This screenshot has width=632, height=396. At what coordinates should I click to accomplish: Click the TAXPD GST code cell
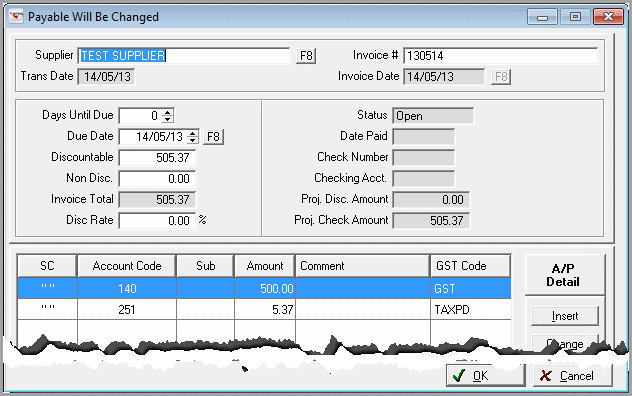coord(471,309)
